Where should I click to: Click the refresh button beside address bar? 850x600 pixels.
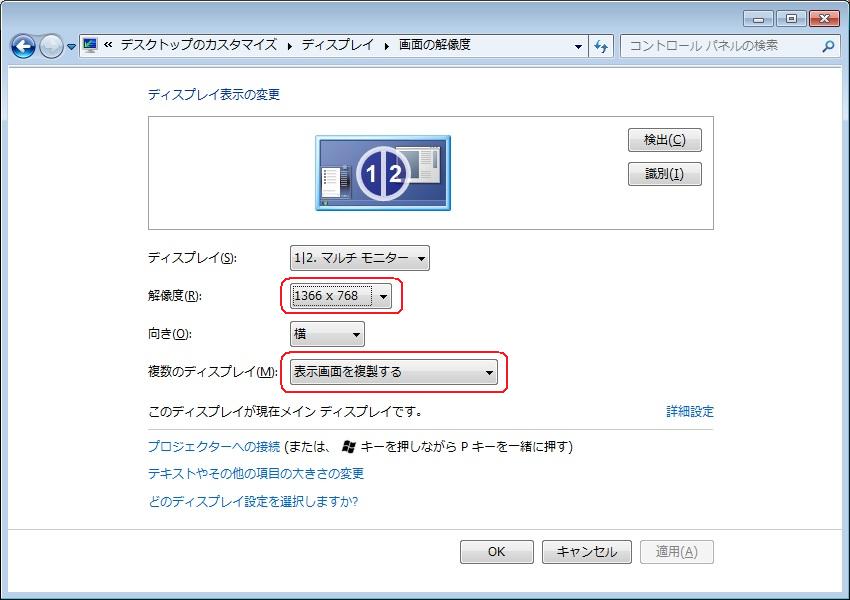coord(601,46)
